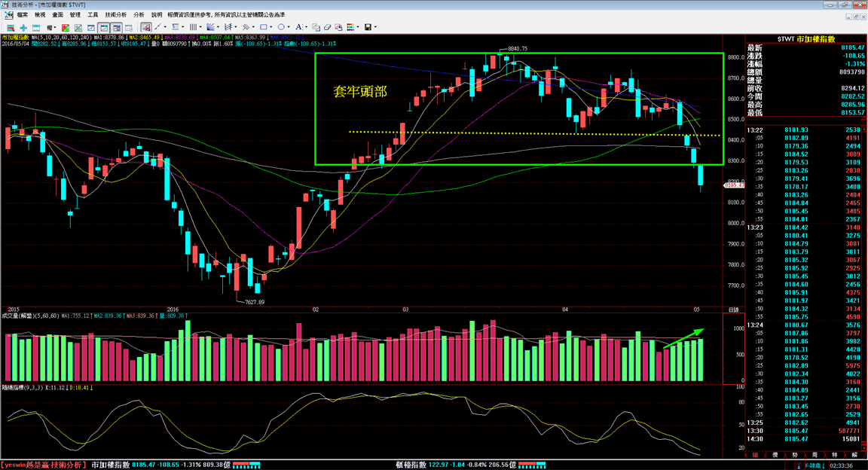
Task: Switch to the 周 tab in quote panel
Action: pos(815,454)
